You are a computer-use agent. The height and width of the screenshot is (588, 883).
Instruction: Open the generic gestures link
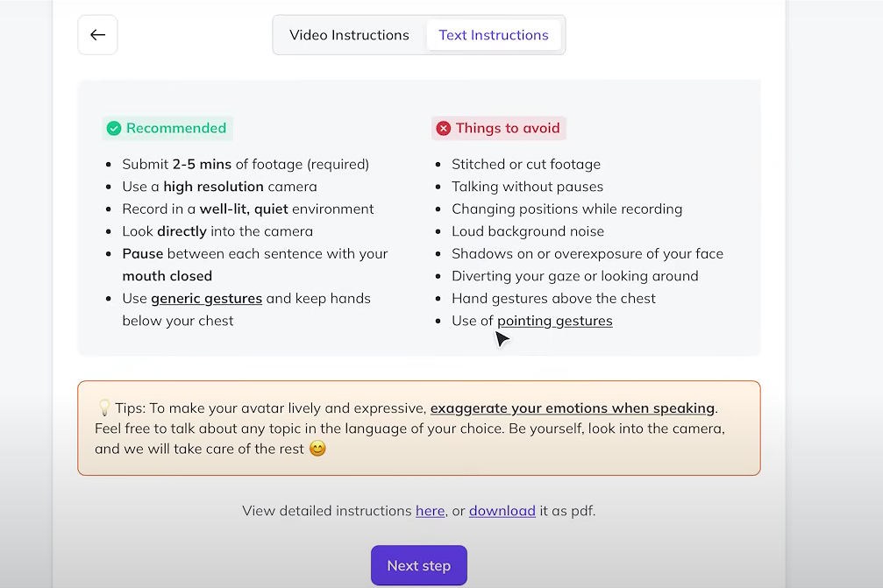coord(207,298)
